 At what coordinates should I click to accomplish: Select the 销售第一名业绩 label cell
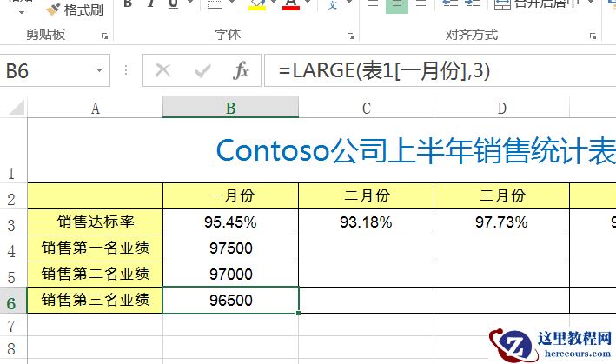click(x=95, y=248)
